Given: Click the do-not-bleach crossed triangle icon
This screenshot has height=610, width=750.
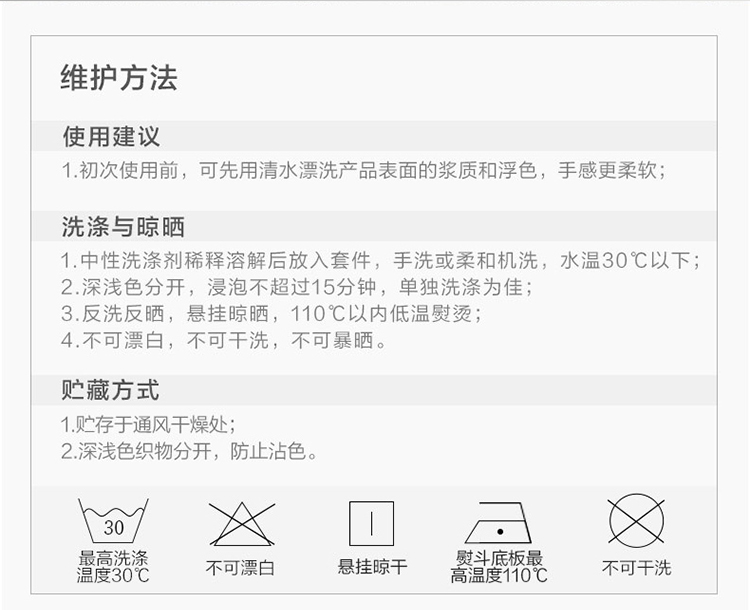Looking at the screenshot, I should (242, 524).
